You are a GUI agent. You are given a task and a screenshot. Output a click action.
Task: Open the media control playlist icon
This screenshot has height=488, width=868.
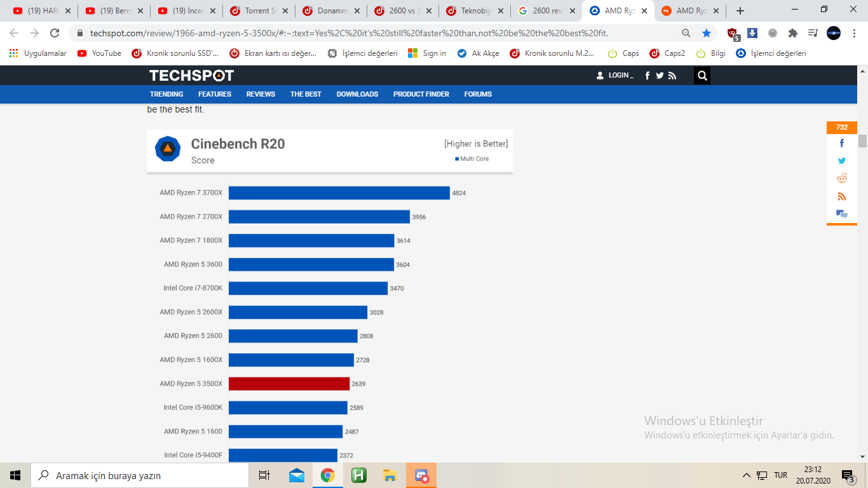click(813, 33)
